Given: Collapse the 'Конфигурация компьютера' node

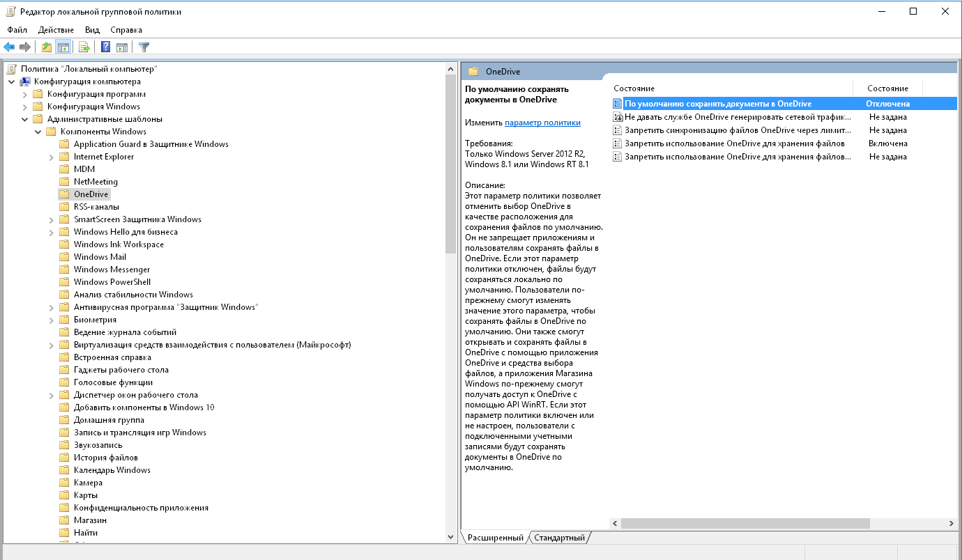Looking at the screenshot, I should 11,81.
